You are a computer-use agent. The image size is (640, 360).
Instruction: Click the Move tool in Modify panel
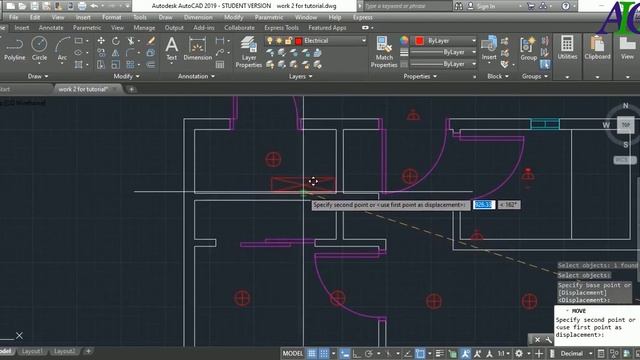(101, 41)
